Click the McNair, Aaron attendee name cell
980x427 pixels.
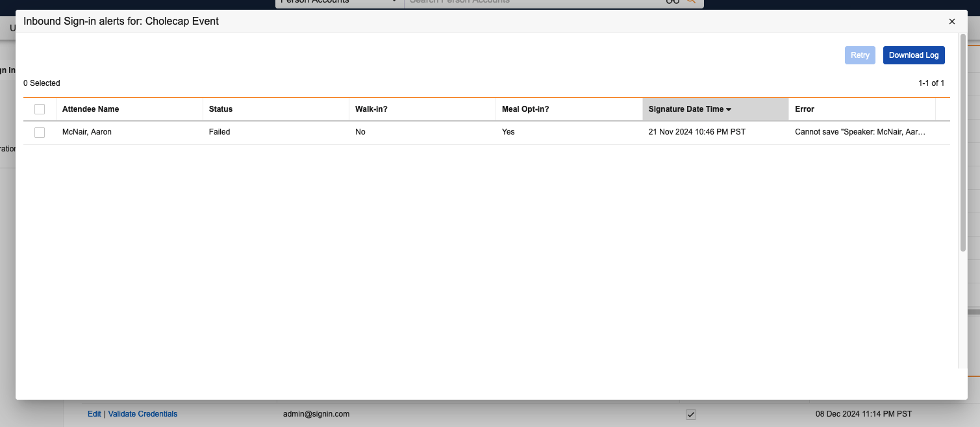point(86,132)
